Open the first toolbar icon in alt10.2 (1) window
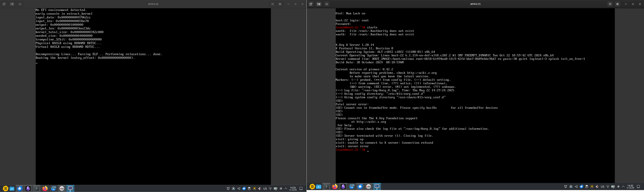This screenshot has height=192, width=644. pyautogui.click(x=311, y=4)
